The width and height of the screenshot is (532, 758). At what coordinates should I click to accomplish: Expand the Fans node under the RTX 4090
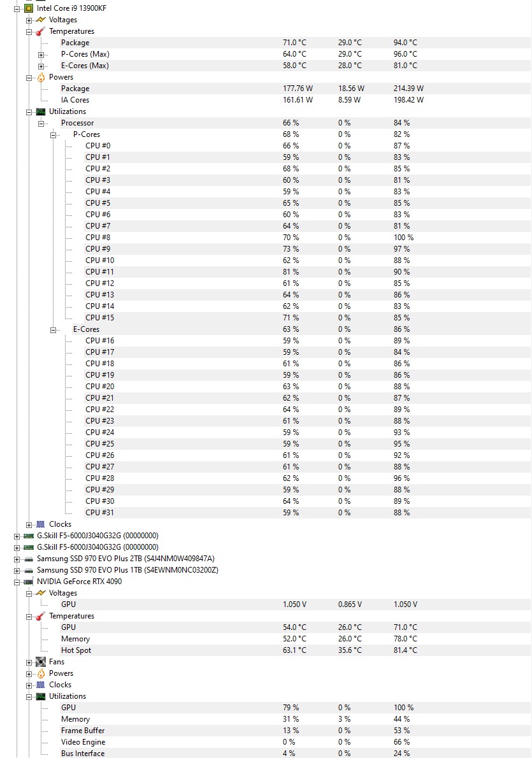click(29, 662)
